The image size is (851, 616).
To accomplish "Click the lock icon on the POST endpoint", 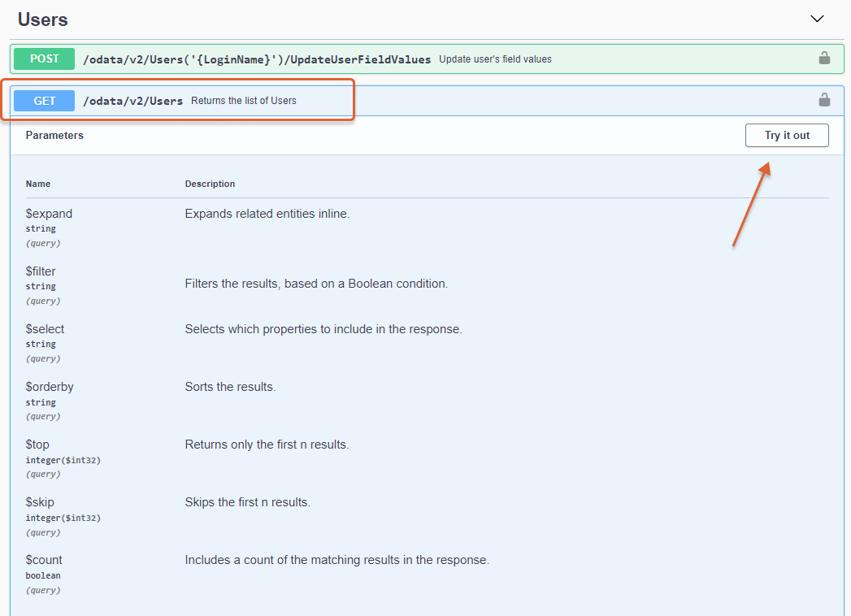I will pos(823,59).
